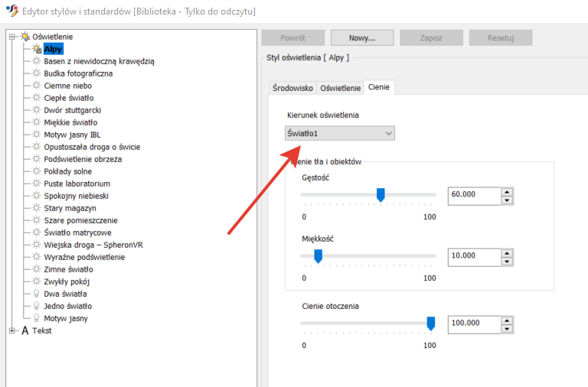
Task: Increase Miękkość value with up arrow
Action: [507, 253]
